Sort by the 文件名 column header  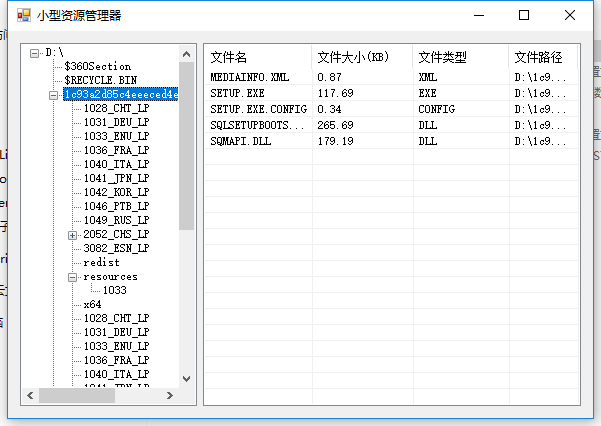pyautogui.click(x=258, y=58)
